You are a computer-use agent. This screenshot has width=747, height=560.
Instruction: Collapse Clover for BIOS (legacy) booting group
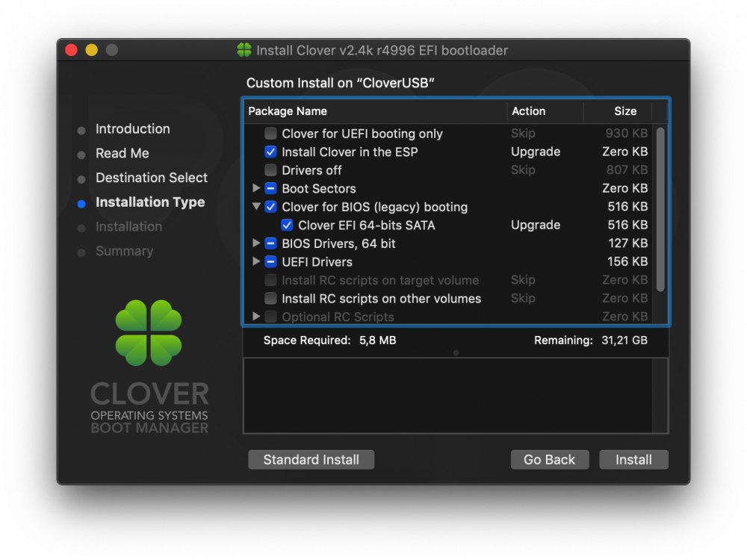255,206
